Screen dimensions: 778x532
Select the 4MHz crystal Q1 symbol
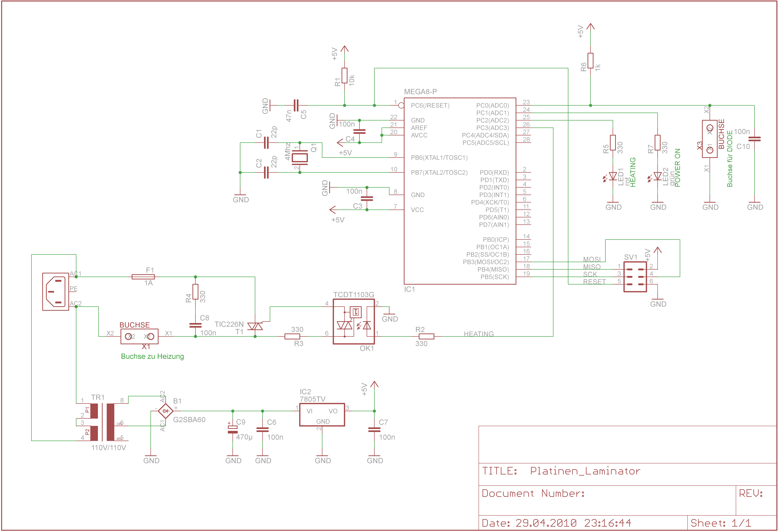[x=300, y=157]
